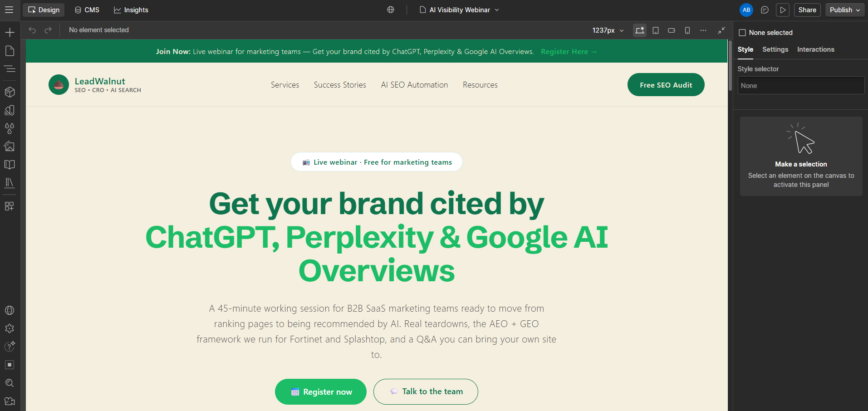Image resolution: width=868 pixels, height=411 pixels.
Task: Open the search magnifier in sidebar
Action: [x=10, y=383]
